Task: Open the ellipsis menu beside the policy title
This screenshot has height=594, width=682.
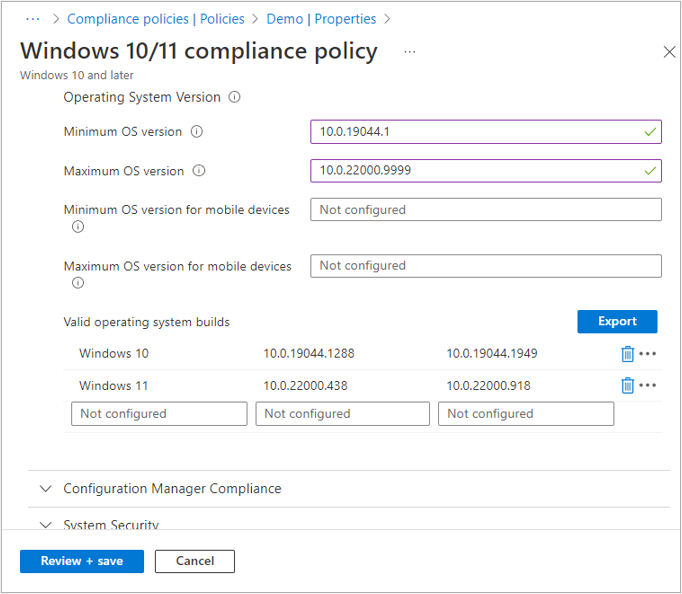Action: 410,51
